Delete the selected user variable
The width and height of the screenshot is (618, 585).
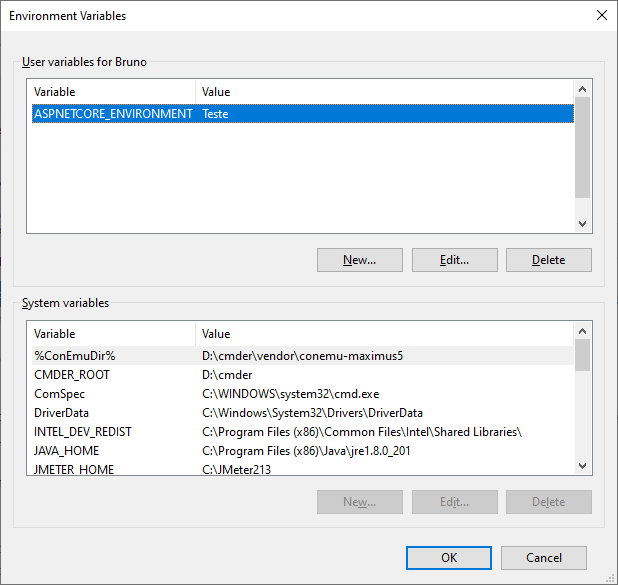pos(548,260)
